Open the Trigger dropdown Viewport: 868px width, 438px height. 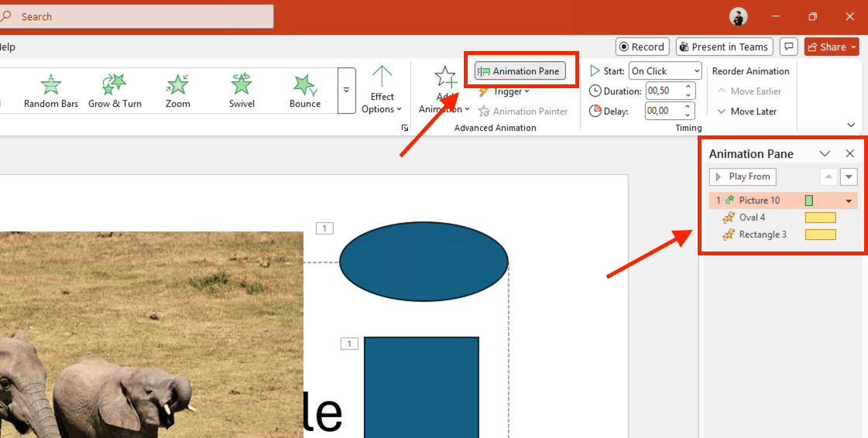pos(504,91)
